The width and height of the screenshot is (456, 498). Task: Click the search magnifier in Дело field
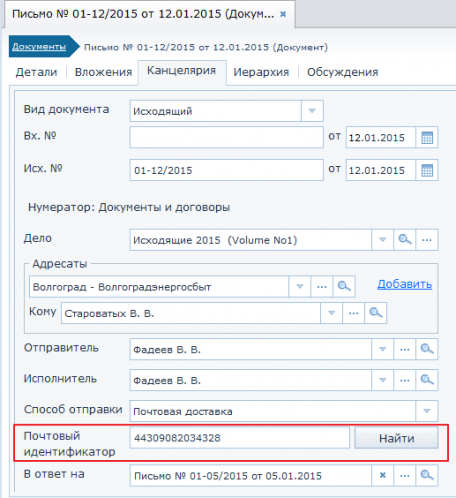click(405, 240)
